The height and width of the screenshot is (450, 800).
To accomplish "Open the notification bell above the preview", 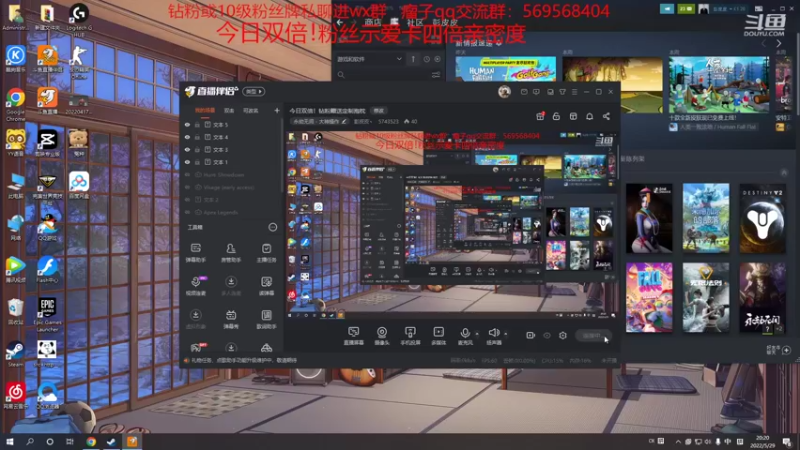I will pyautogui.click(x=589, y=116).
